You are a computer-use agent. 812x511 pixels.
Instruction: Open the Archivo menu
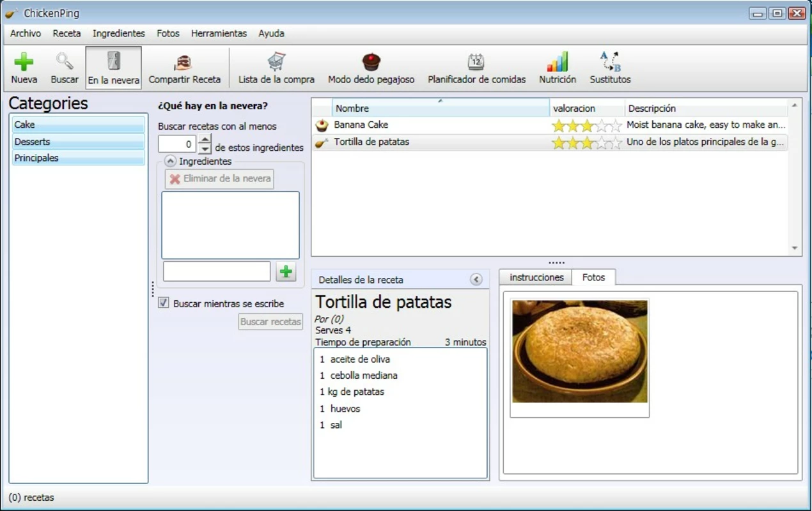click(26, 33)
